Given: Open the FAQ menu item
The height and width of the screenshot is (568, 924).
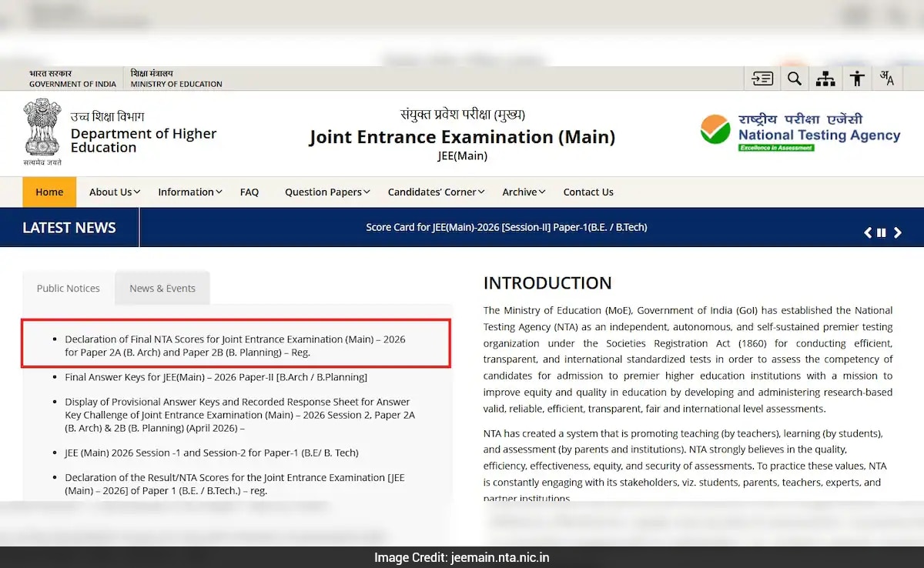Looking at the screenshot, I should [249, 192].
